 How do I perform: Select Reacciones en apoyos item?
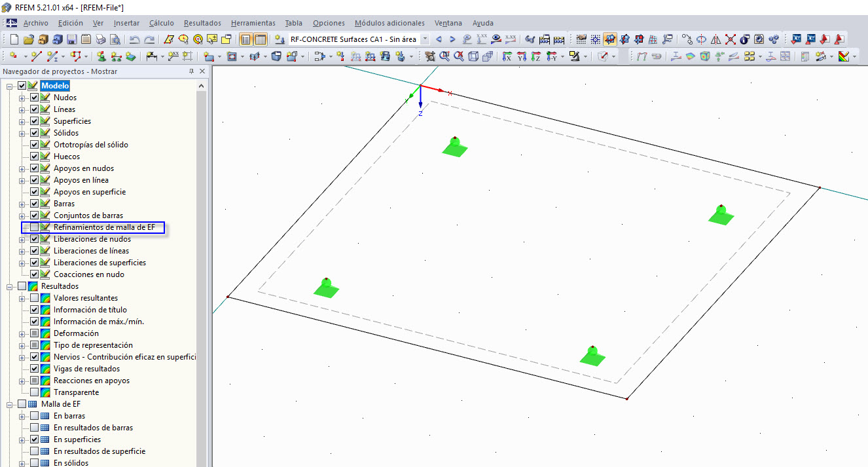click(x=92, y=381)
